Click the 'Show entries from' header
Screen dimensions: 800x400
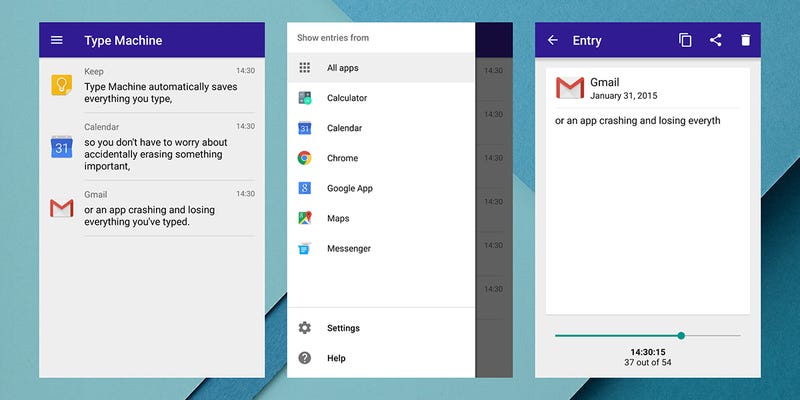tap(333, 38)
